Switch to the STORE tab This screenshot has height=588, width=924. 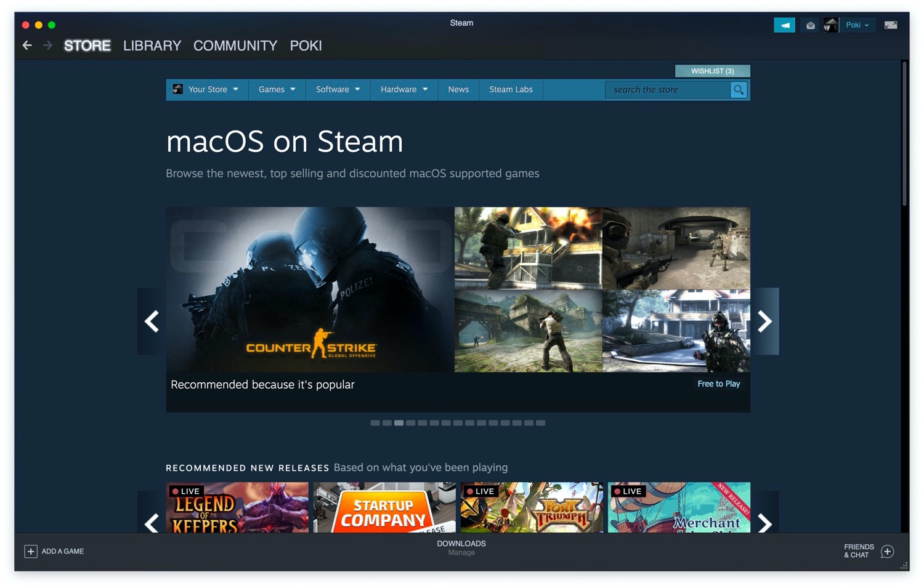pyautogui.click(x=87, y=46)
